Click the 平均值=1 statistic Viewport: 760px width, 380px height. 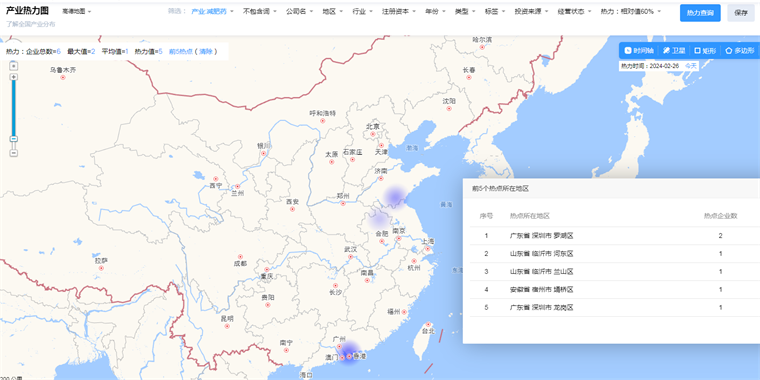(x=115, y=51)
